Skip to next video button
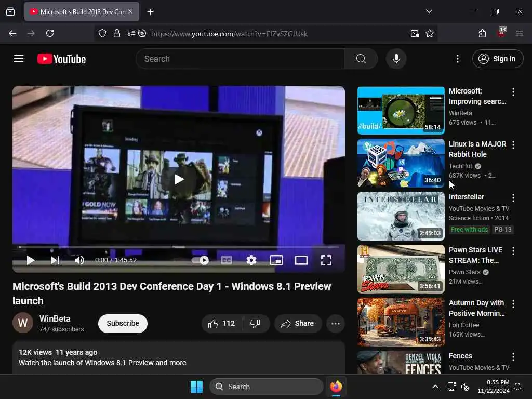 (x=55, y=260)
